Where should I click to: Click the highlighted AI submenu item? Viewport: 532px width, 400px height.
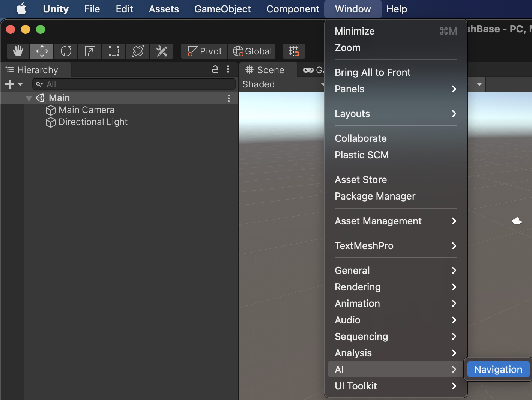click(x=396, y=370)
